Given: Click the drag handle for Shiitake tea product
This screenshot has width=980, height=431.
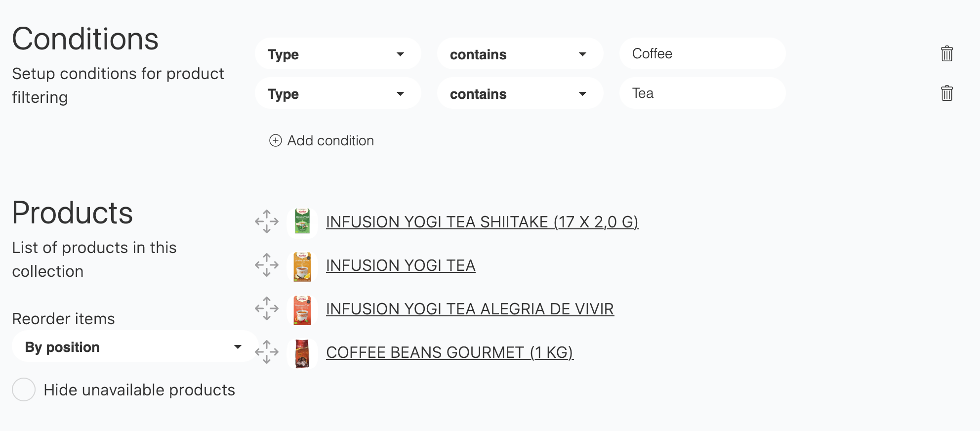Looking at the screenshot, I should coord(267,221).
